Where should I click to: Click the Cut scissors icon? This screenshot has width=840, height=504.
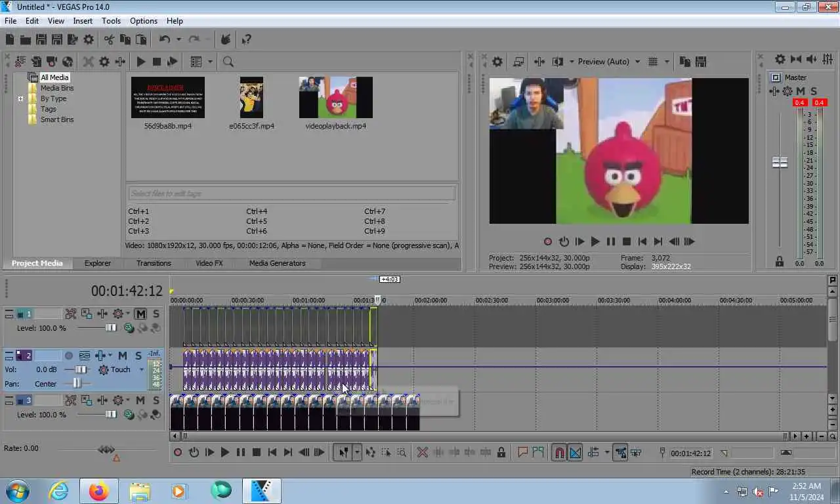pos(109,40)
